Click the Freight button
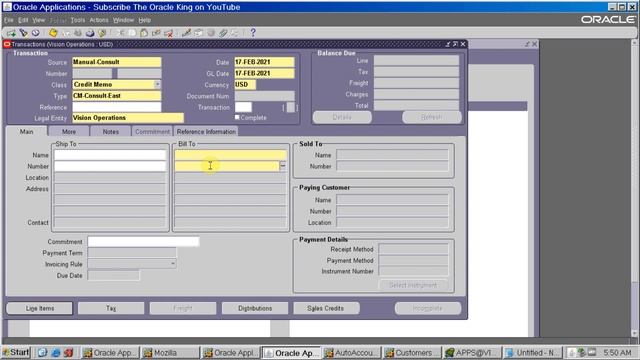The height and width of the screenshot is (360, 640). click(x=183, y=308)
